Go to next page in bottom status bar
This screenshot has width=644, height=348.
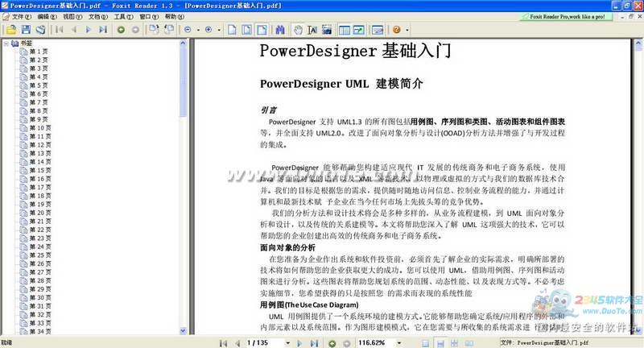[299, 343]
